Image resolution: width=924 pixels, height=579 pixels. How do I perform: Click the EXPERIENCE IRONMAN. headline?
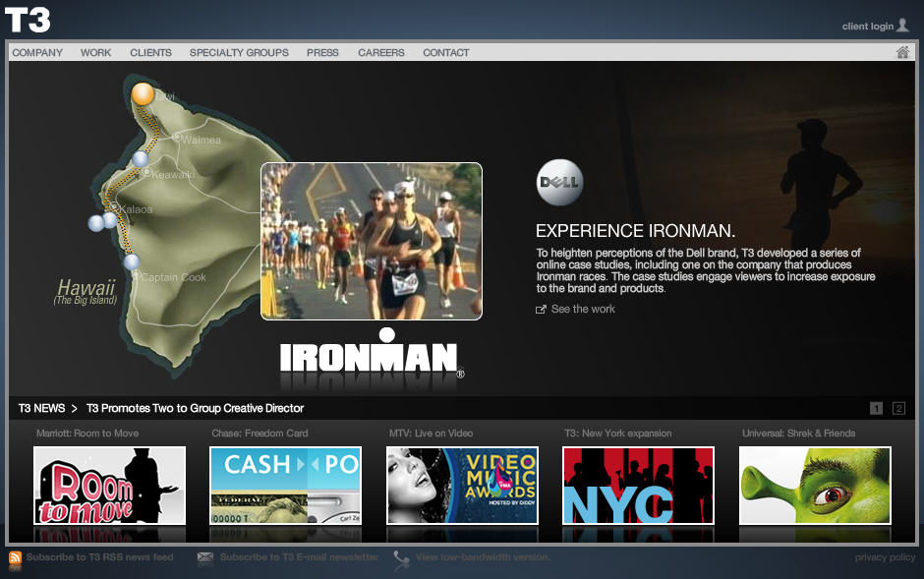pos(635,231)
